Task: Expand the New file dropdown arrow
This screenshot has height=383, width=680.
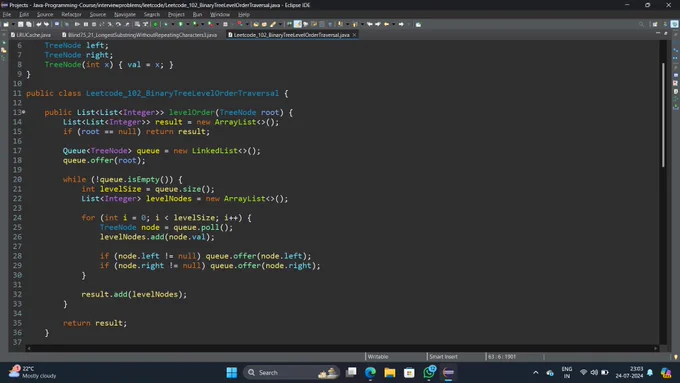Action: click(x=13, y=24)
